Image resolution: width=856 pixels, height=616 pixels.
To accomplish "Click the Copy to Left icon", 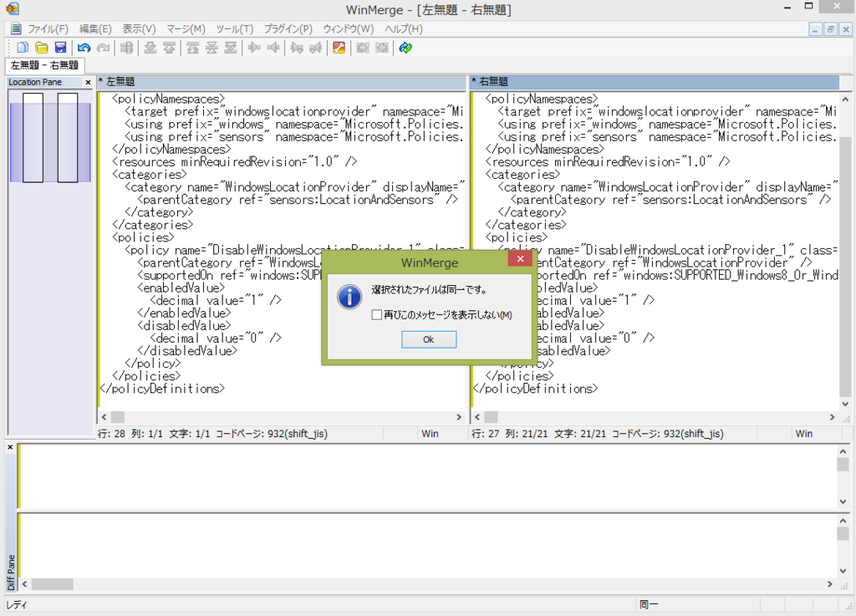I will [x=273, y=48].
